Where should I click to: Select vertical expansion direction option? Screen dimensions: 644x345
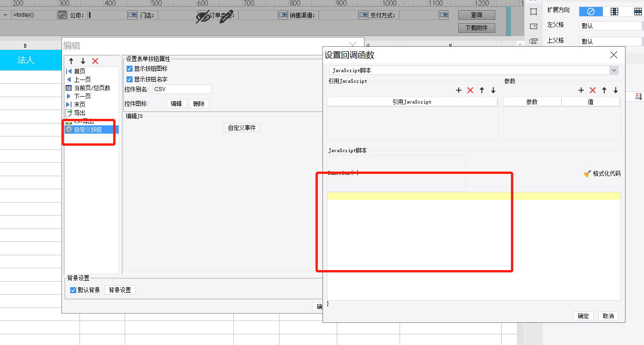click(614, 12)
